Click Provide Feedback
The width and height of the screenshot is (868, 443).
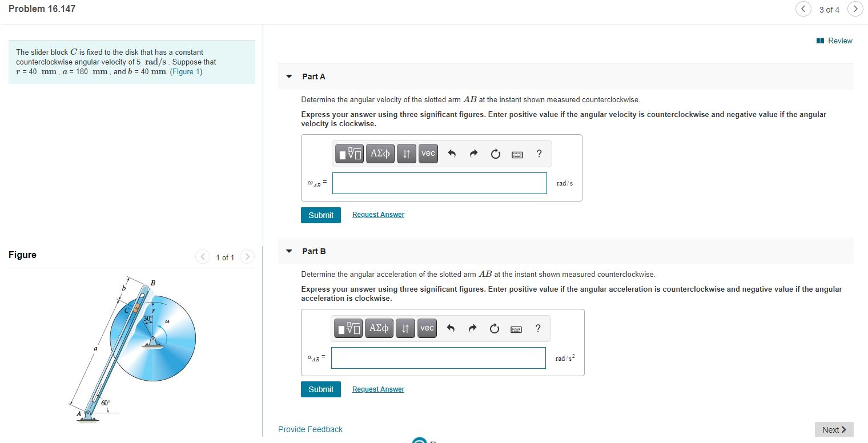pyautogui.click(x=310, y=429)
